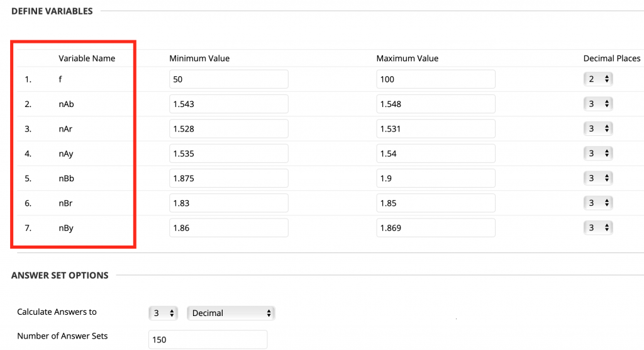Click the Maximum Value field for nAr
Viewport: 644px width, 350px height.
(x=435, y=128)
